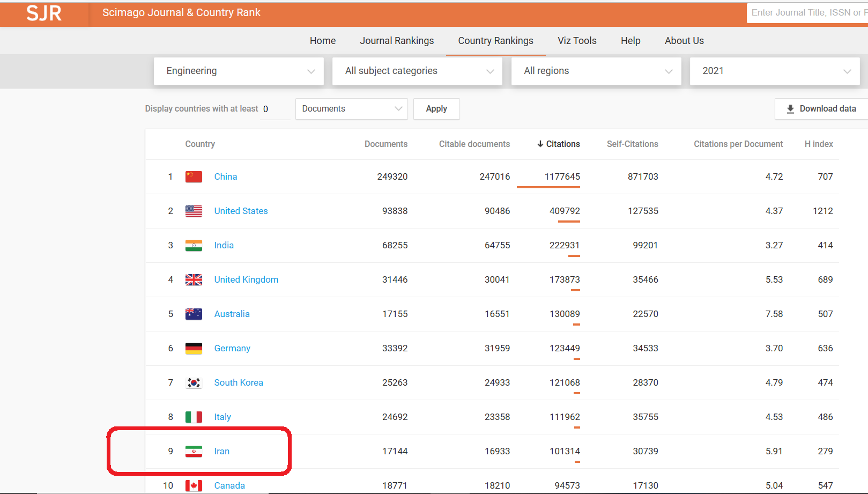This screenshot has width=868, height=494.
Task: Select United Kingdom's self-citations 35466
Action: (646, 279)
